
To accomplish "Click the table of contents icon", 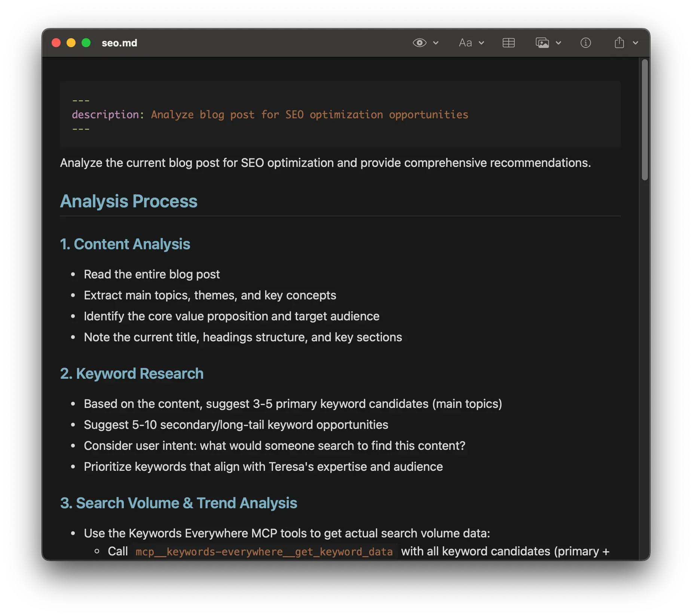I will coord(508,43).
